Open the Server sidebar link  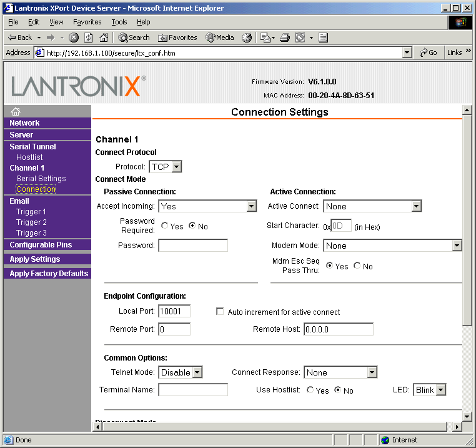pyautogui.click(x=21, y=134)
